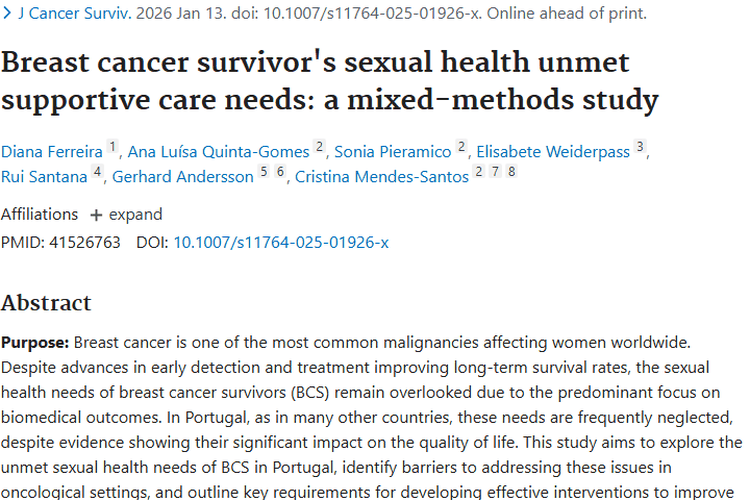Viewport: 750px width, 500px height.
Task: Click affiliation superscript 7 after Mendes-Santos
Action: coord(496,172)
